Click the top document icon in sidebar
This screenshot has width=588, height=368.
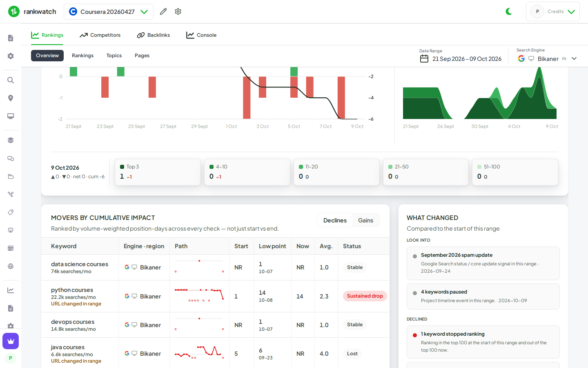coord(11,38)
